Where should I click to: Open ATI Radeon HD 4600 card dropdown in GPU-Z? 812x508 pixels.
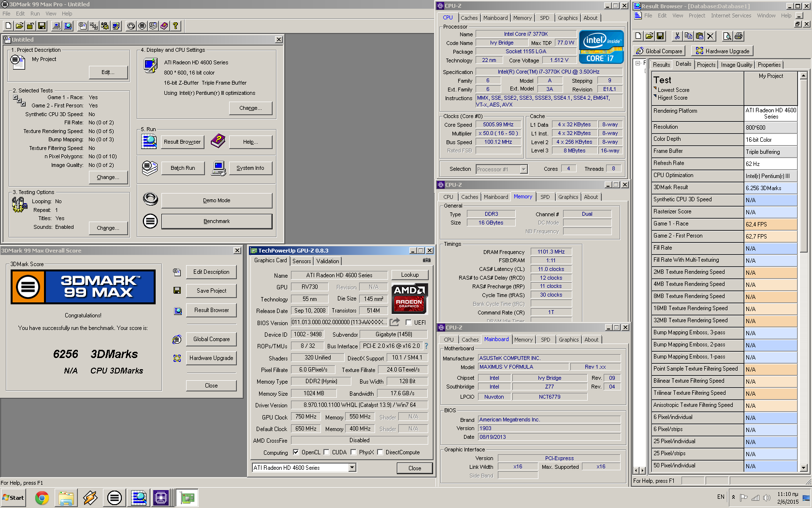point(352,467)
